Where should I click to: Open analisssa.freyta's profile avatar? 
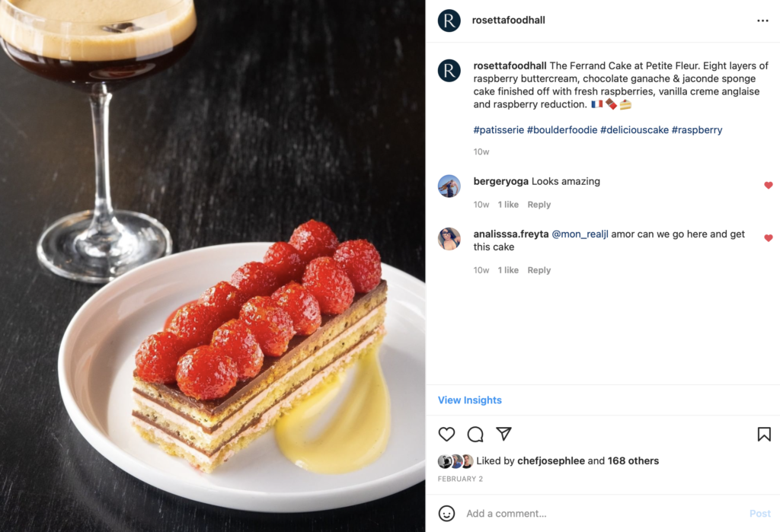point(449,239)
